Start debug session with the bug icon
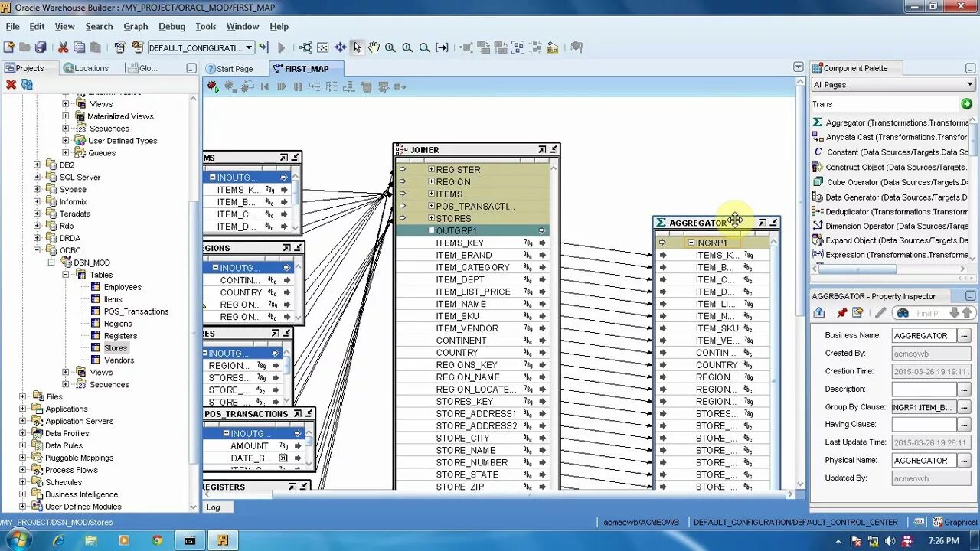This screenshot has width=980, height=551. tap(213, 86)
